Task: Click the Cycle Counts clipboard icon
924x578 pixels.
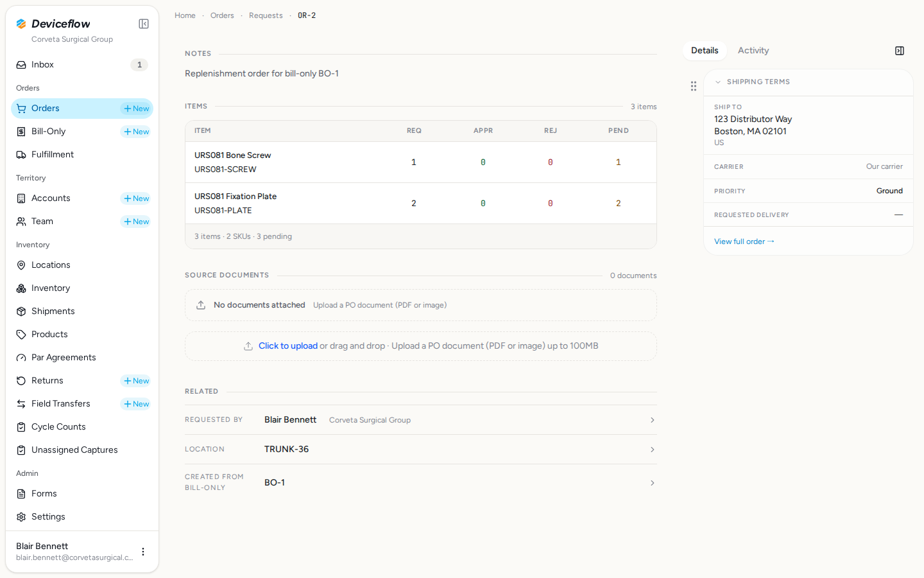Action: (21, 427)
